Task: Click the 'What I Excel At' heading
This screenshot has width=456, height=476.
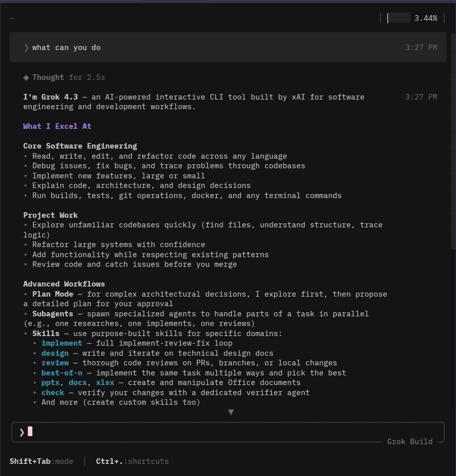Action: 57,126
